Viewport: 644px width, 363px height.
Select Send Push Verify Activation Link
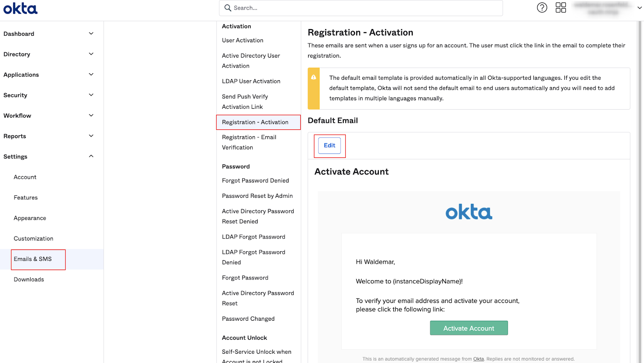click(245, 102)
